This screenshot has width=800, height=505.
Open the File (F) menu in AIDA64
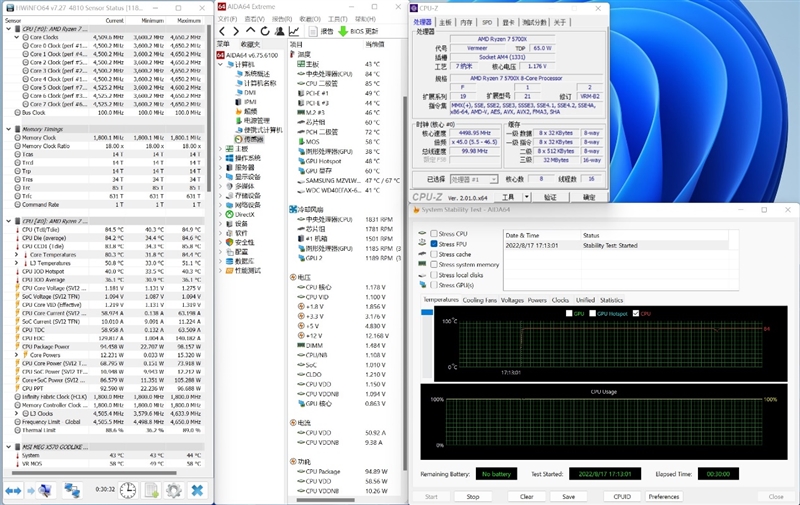coord(228,19)
